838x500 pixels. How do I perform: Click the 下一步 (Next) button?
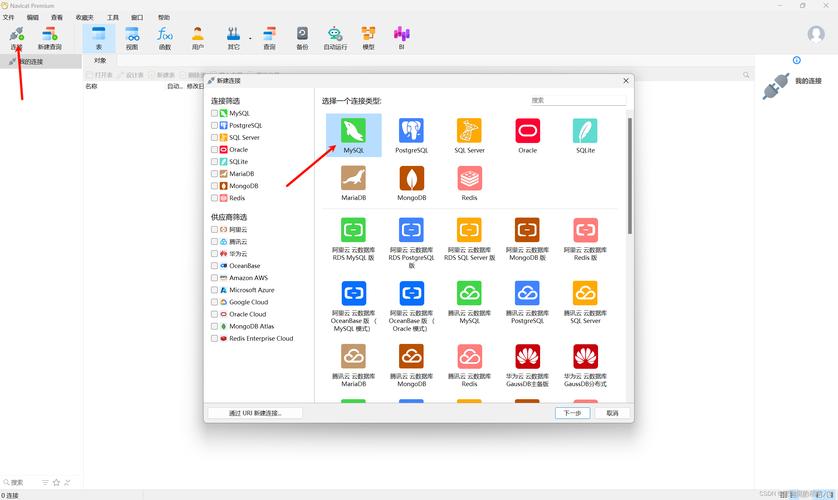(572, 413)
